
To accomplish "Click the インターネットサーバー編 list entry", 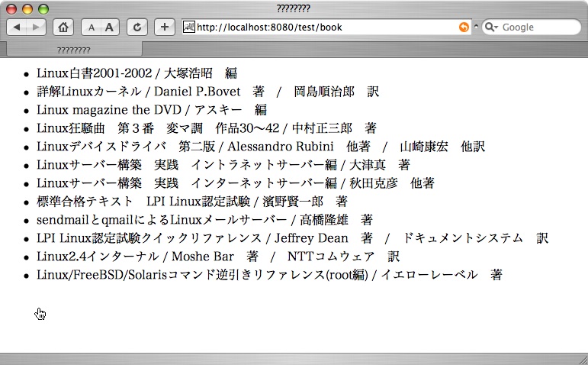I will [x=236, y=183].
